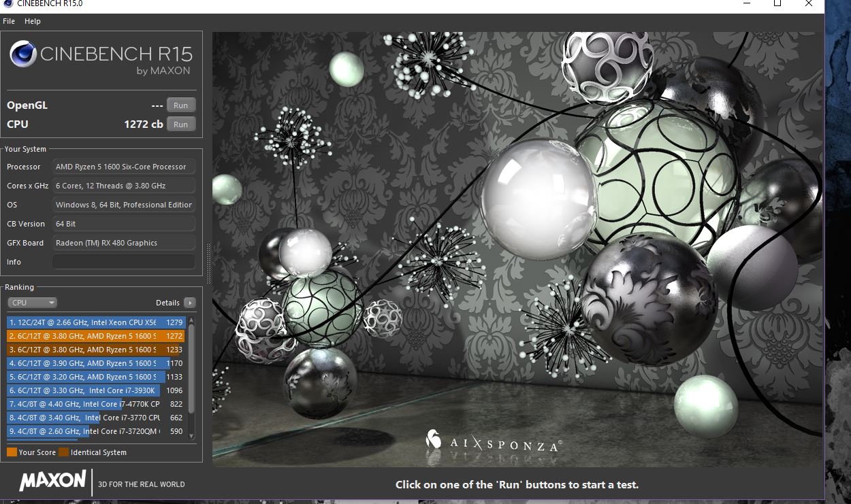This screenshot has width=851, height=504.
Task: Click the OS value Windows 8 field
Action: point(124,205)
